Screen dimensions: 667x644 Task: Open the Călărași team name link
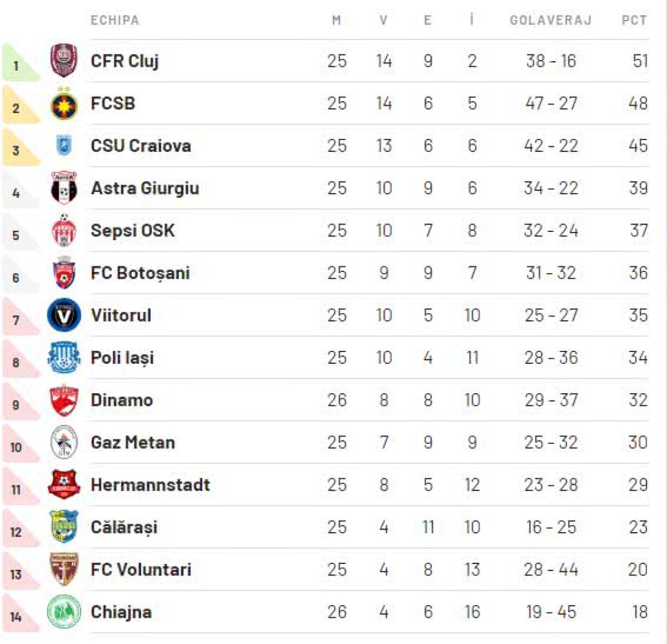coord(124,527)
